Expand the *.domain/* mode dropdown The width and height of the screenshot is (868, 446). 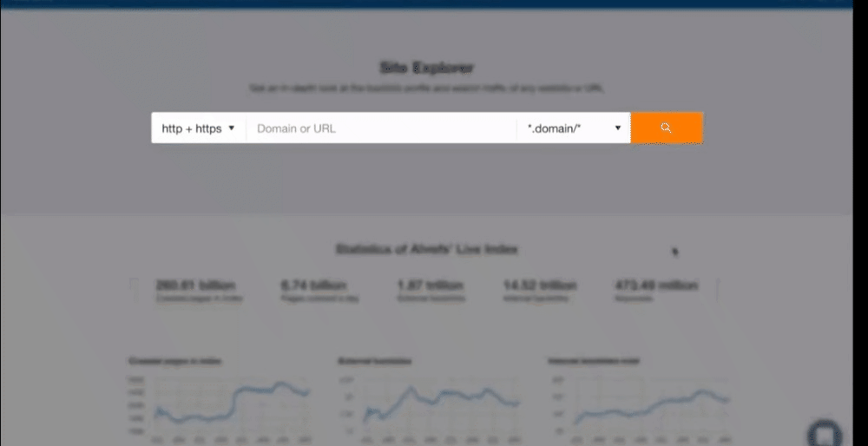pyautogui.click(x=574, y=128)
